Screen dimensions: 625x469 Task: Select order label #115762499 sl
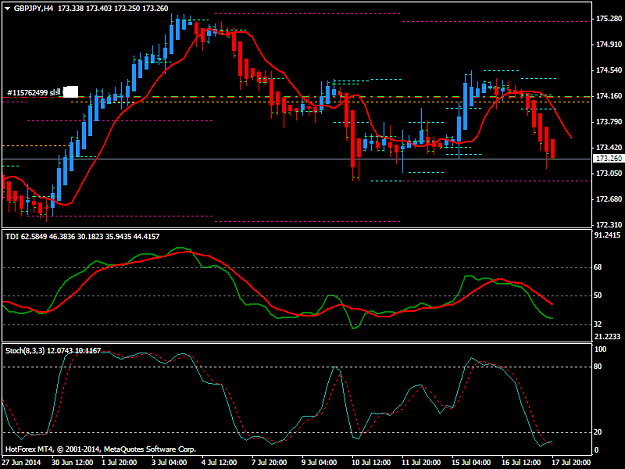coord(33,93)
